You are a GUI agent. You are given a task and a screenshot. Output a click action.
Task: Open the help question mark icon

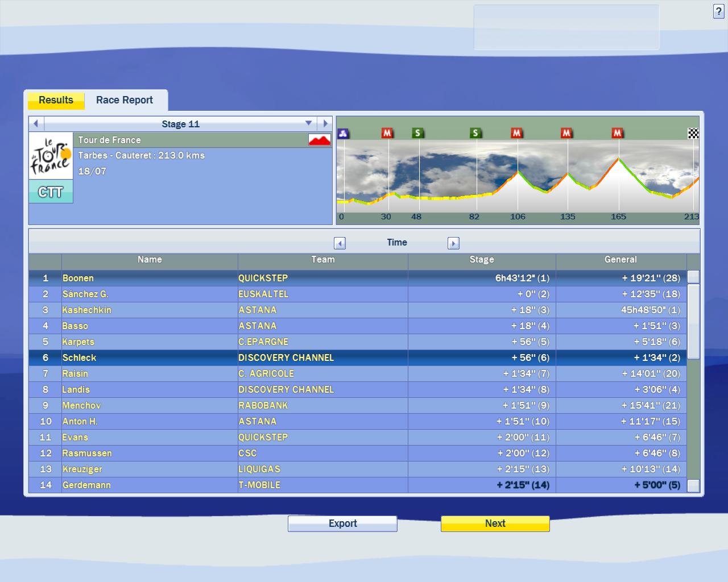(718, 11)
